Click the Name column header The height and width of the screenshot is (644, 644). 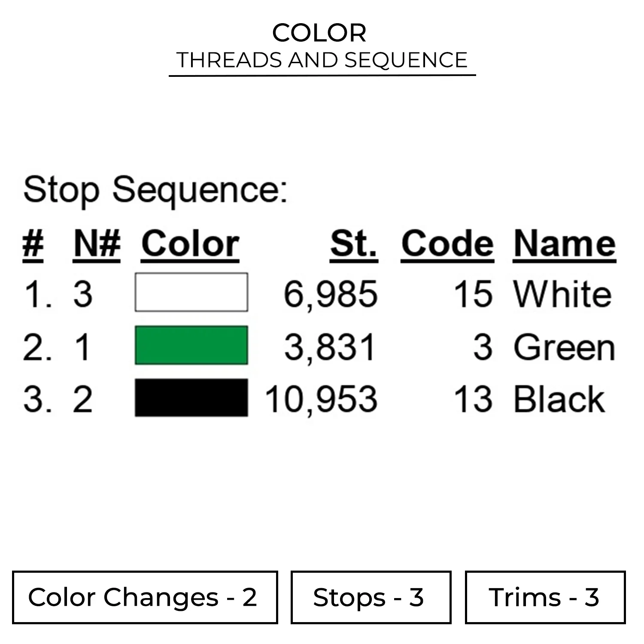pyautogui.click(x=565, y=244)
